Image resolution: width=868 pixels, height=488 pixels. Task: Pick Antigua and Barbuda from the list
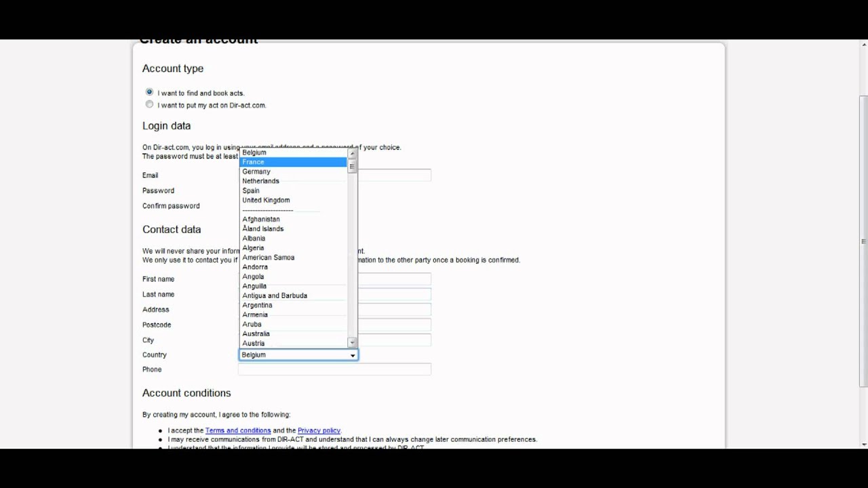(294, 296)
